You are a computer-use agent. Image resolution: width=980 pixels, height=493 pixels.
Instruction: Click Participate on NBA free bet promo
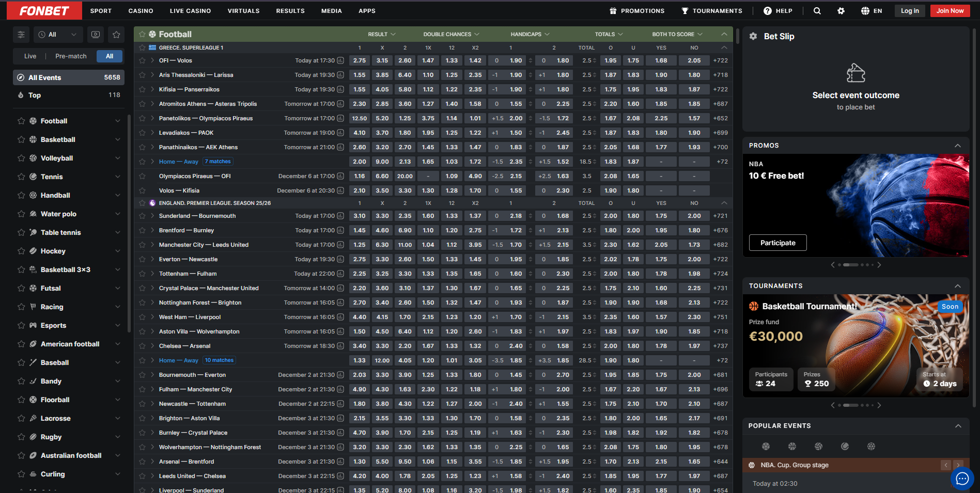[777, 243]
